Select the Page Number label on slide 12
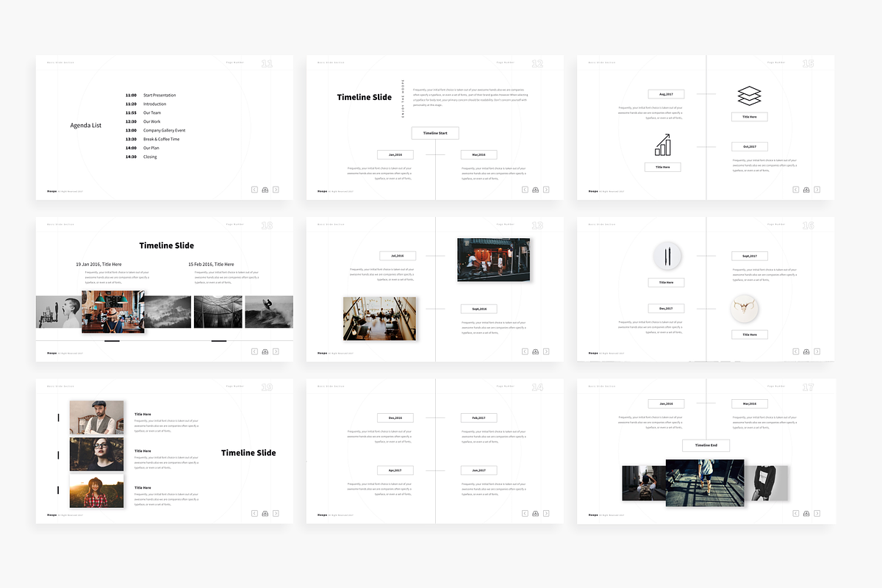The width and height of the screenshot is (882, 588). pos(506,62)
